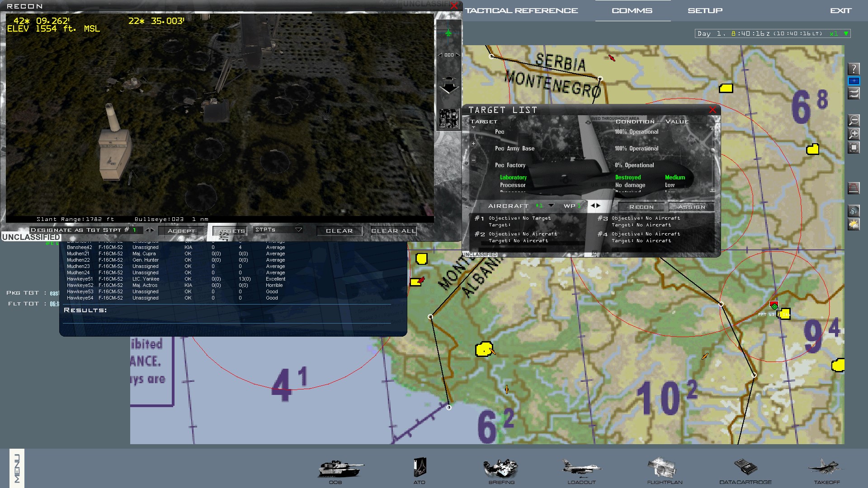868x488 pixels.
Task: Open the STPTs dropdown in Recon window
Action: tap(278, 230)
